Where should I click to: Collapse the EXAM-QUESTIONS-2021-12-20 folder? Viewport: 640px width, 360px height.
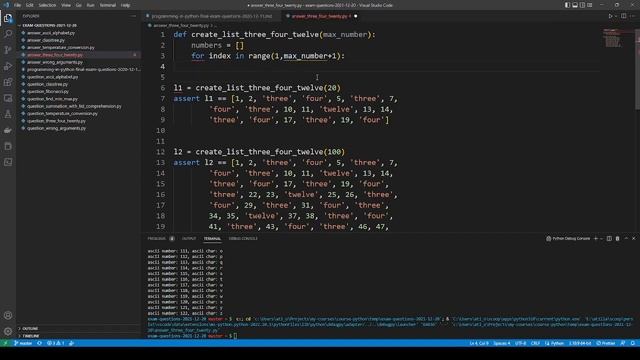point(49,25)
